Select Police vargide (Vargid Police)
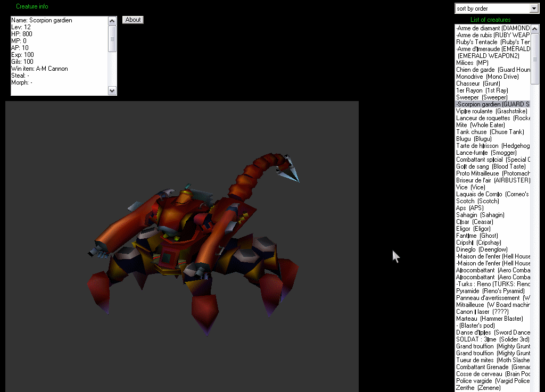Viewport: 545px width, 392px height. point(493,381)
